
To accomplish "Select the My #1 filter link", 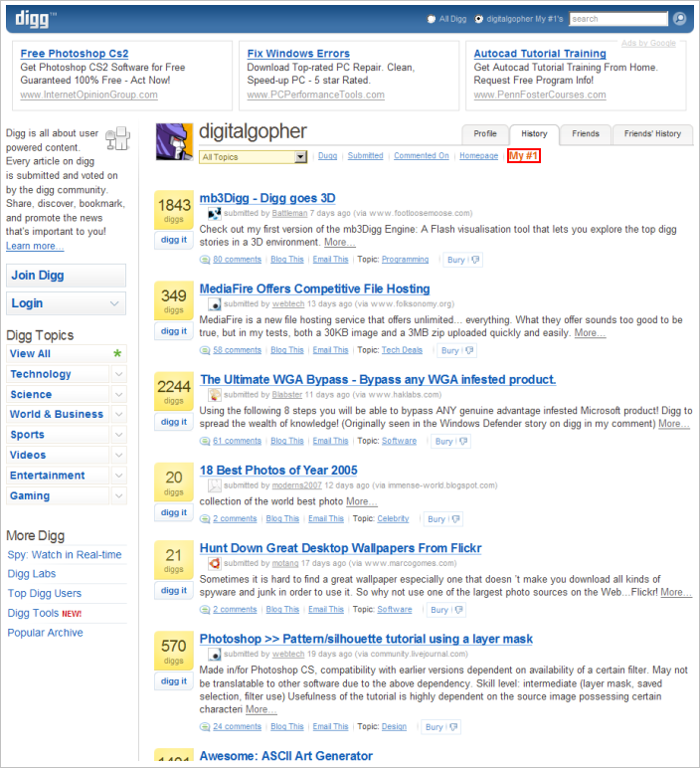I will [524, 156].
